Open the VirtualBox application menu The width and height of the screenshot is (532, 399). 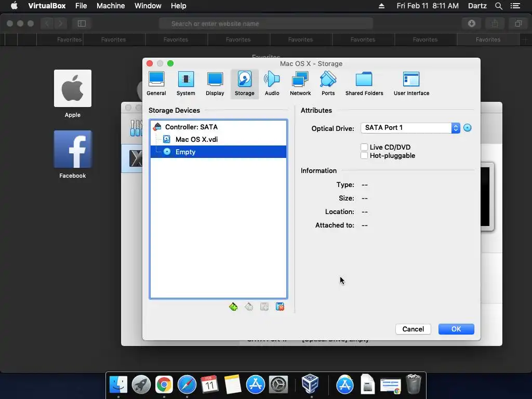pos(47,6)
